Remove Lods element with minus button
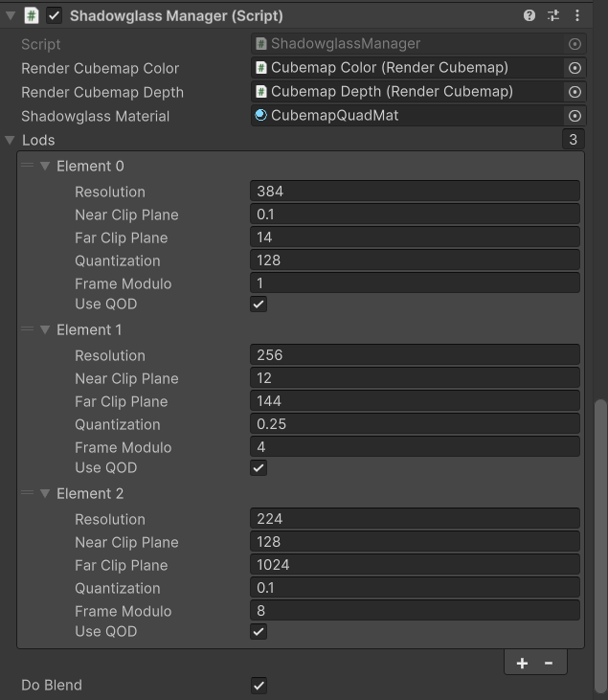 pyautogui.click(x=549, y=664)
